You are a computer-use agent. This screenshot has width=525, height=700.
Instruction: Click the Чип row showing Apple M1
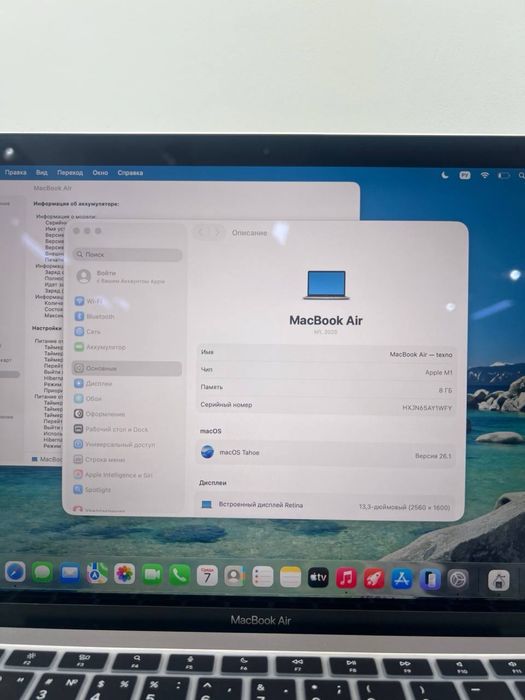(x=326, y=371)
